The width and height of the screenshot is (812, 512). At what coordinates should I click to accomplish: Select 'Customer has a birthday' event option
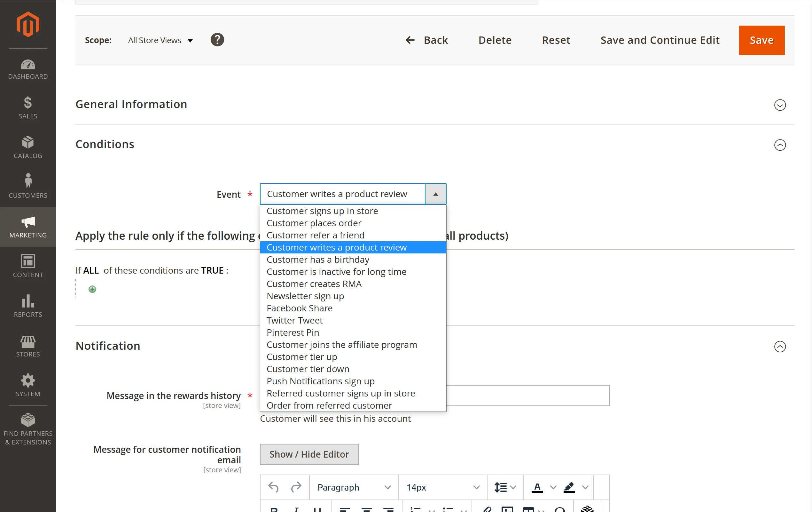pyautogui.click(x=318, y=259)
